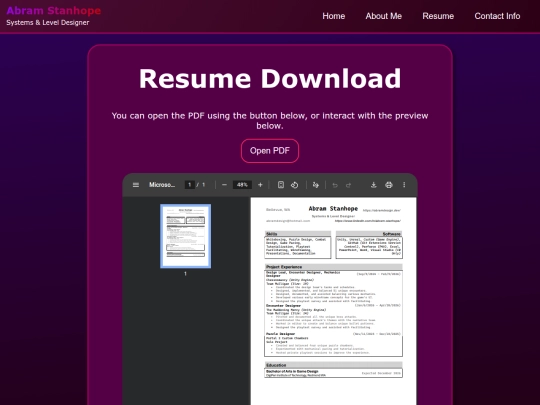Zoom in the PDF preview

click(x=260, y=185)
